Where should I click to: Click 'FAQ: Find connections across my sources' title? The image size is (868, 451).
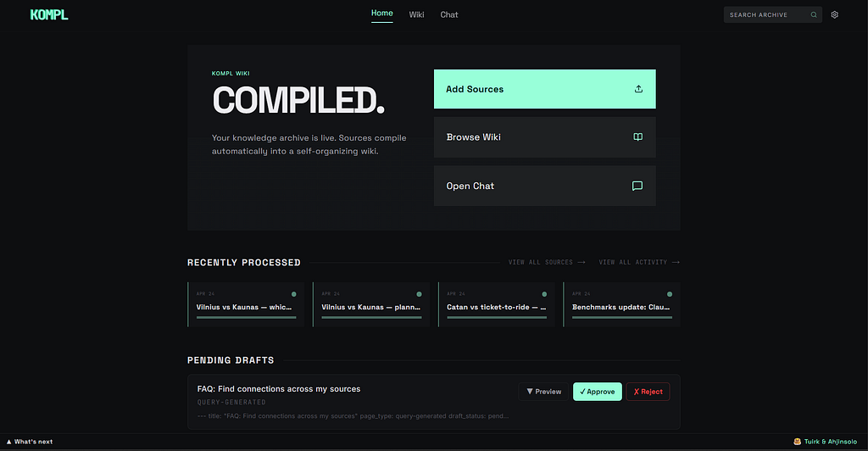(x=278, y=389)
